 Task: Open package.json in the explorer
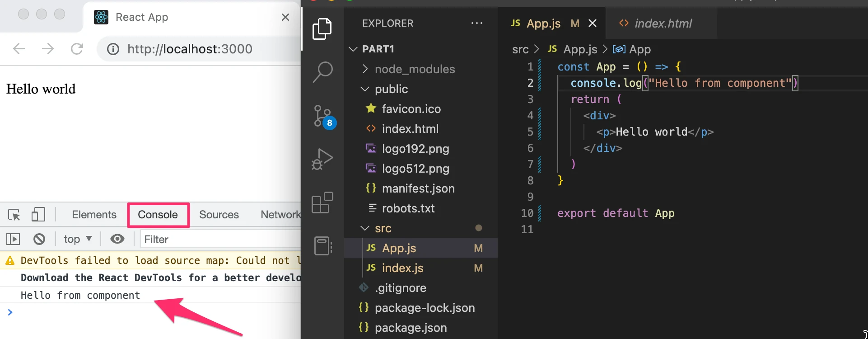pos(421,327)
